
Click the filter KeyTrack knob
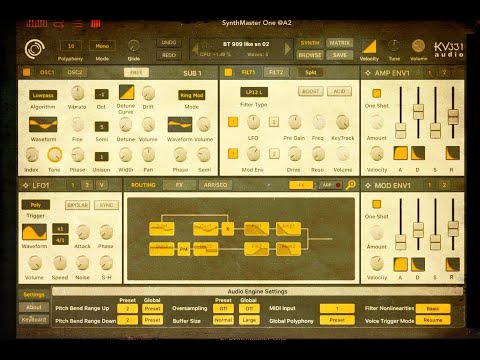click(x=342, y=122)
